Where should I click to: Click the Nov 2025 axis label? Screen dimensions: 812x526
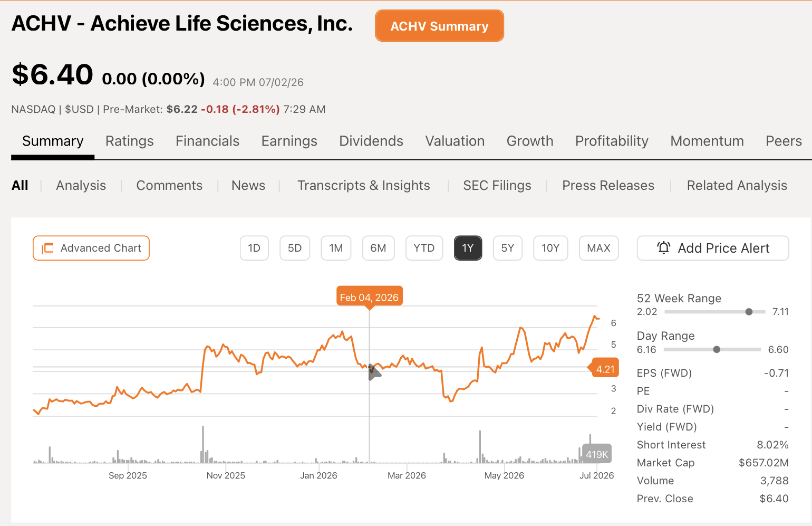coord(226,475)
